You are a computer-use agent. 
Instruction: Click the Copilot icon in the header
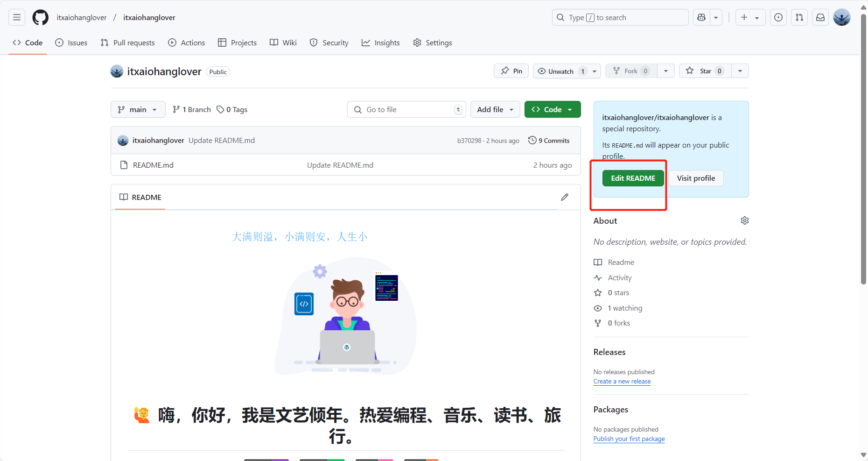[x=701, y=17]
